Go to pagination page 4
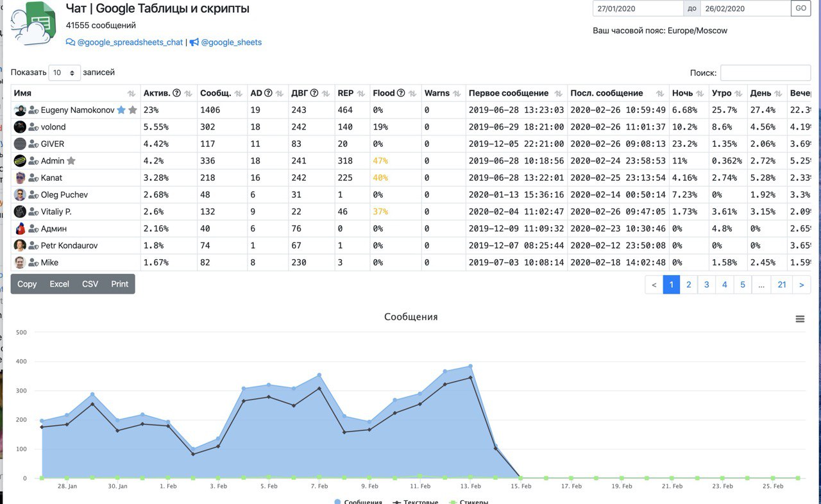This screenshot has width=821, height=504. [x=725, y=285]
